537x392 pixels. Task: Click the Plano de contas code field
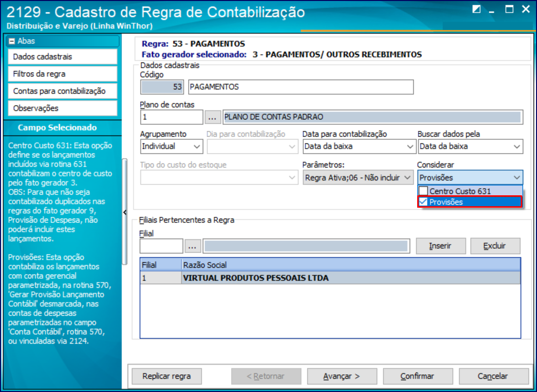171,117
